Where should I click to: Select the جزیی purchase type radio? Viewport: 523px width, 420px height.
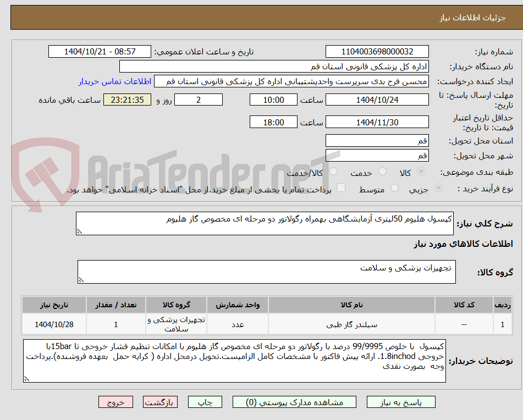pos(439,188)
